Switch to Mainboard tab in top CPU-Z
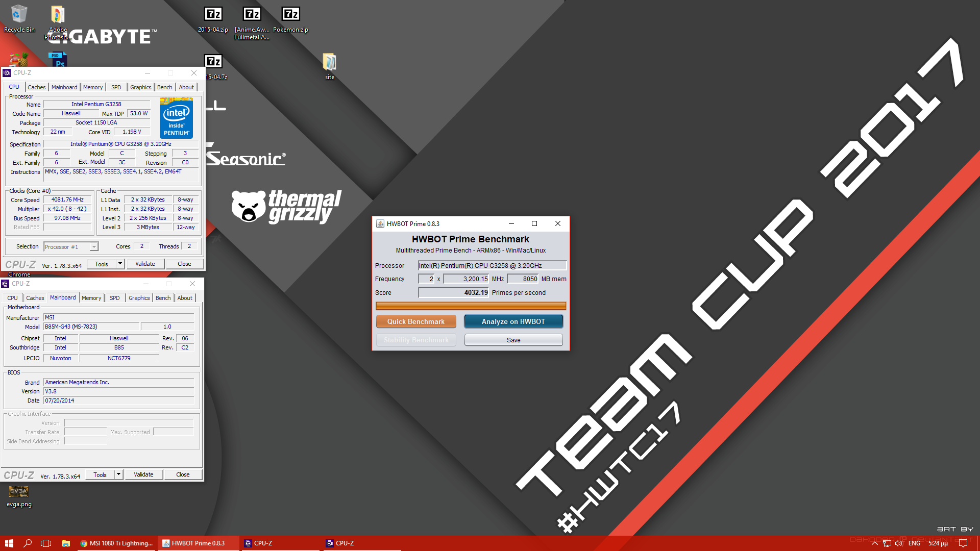980x551 pixels. point(64,87)
